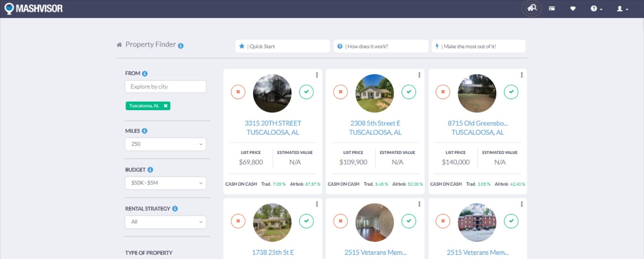The image size is (644, 259).
Task: Open the RENTAL STRATEGY dropdown
Action: pyautogui.click(x=165, y=222)
